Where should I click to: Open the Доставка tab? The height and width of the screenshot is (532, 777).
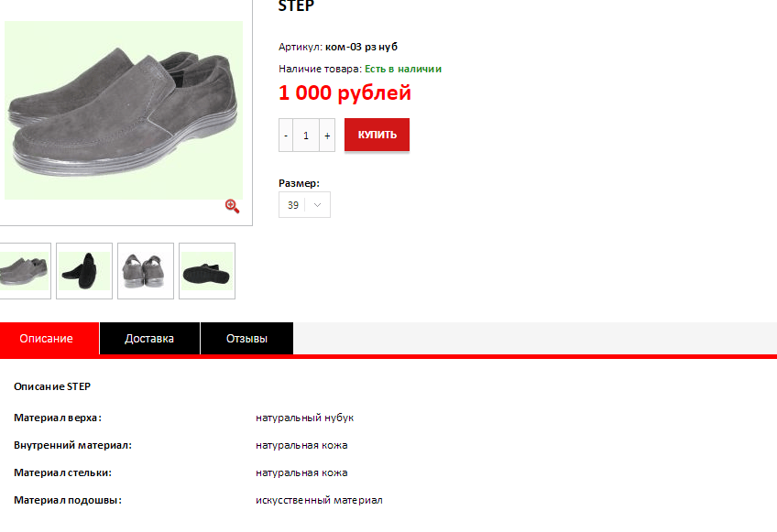149,338
